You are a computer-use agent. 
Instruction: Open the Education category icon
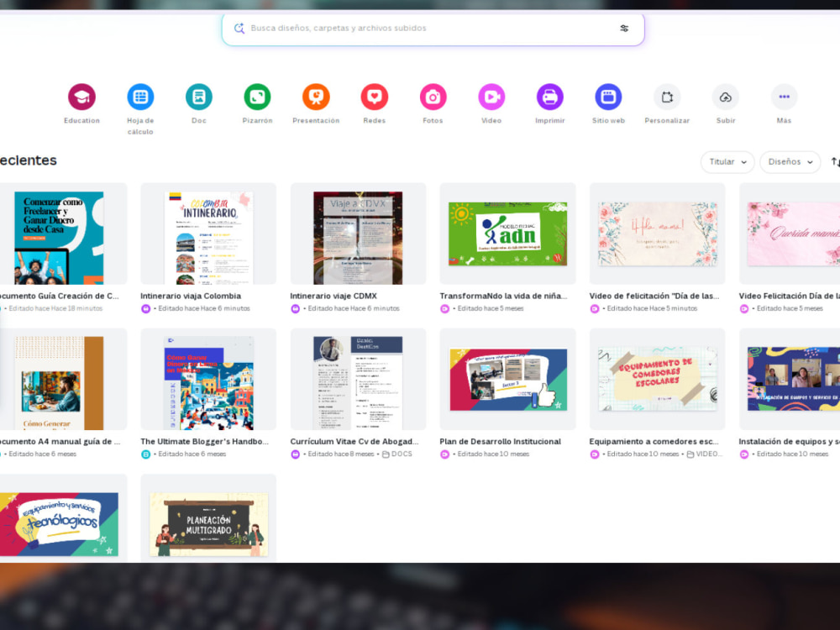click(81, 97)
